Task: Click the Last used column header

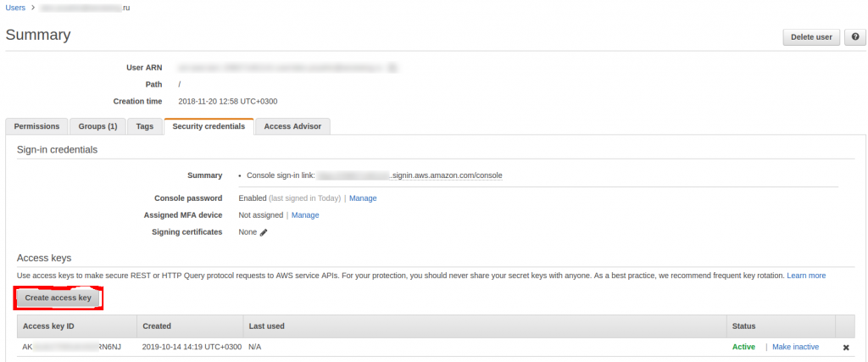Action: click(x=266, y=326)
